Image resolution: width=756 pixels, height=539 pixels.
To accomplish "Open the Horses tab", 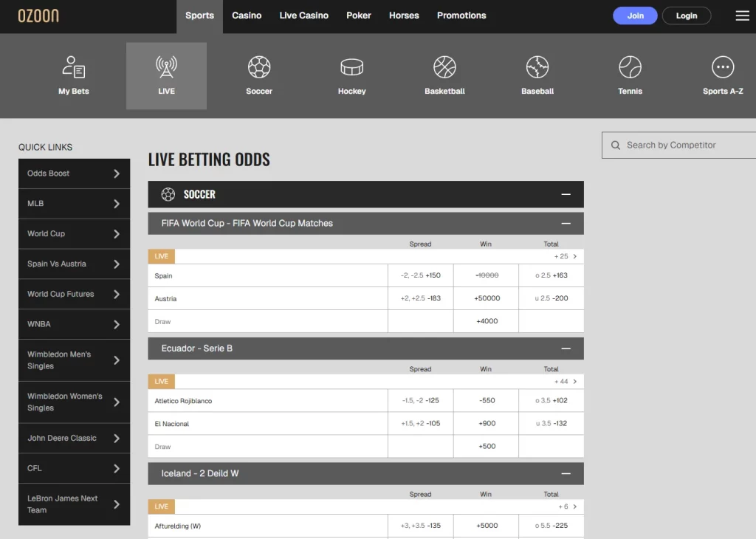I will (404, 16).
